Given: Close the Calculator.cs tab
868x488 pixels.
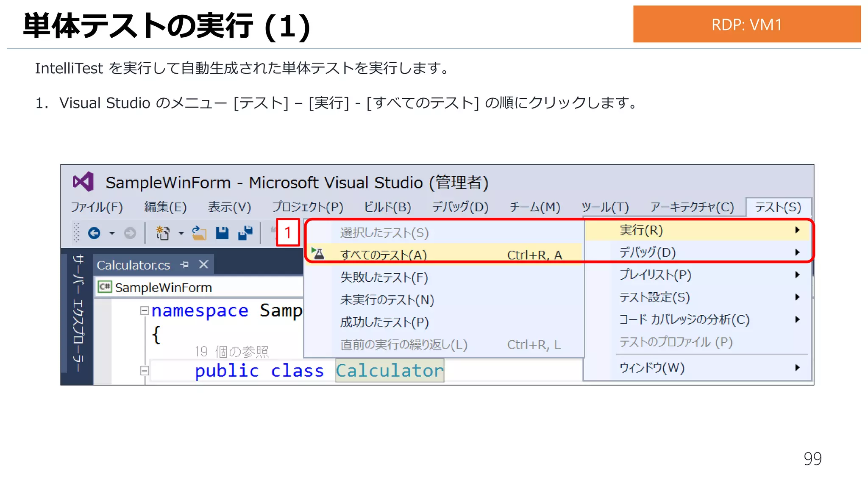Looking at the screenshot, I should coord(204,265).
